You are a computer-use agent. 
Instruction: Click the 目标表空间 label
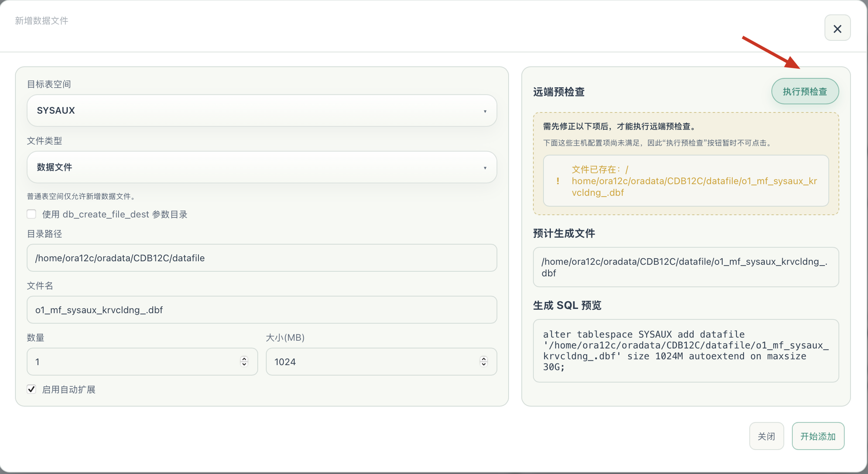(x=49, y=84)
